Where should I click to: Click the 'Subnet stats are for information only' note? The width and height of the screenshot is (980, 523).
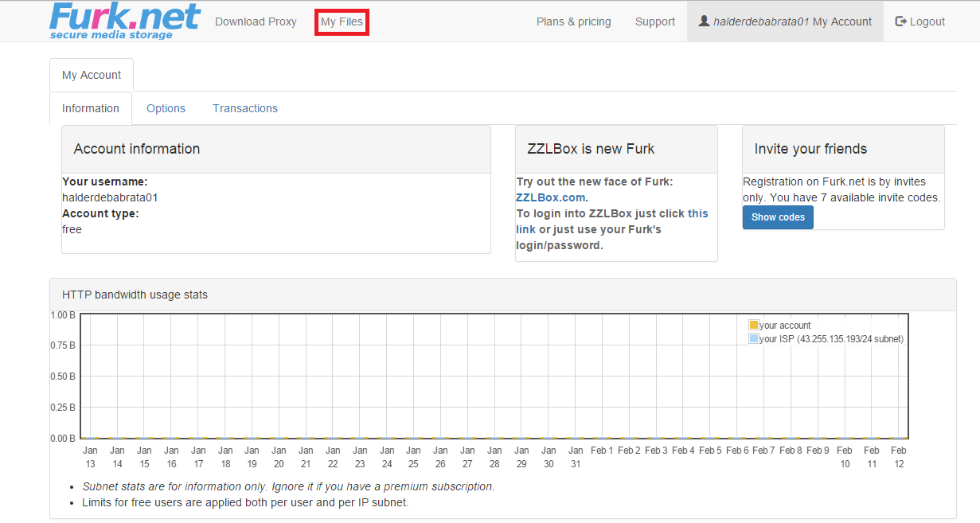click(x=288, y=486)
